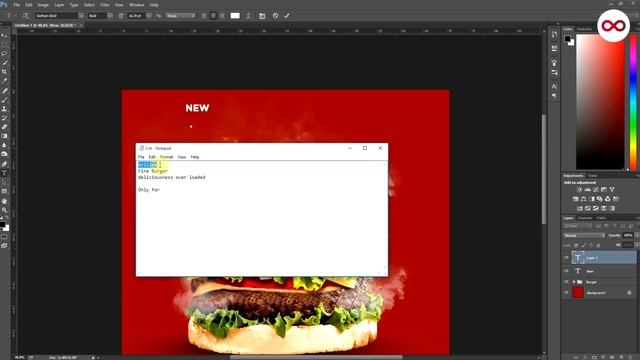Cancel current text edits icon
640x360 pixels.
coord(276,16)
